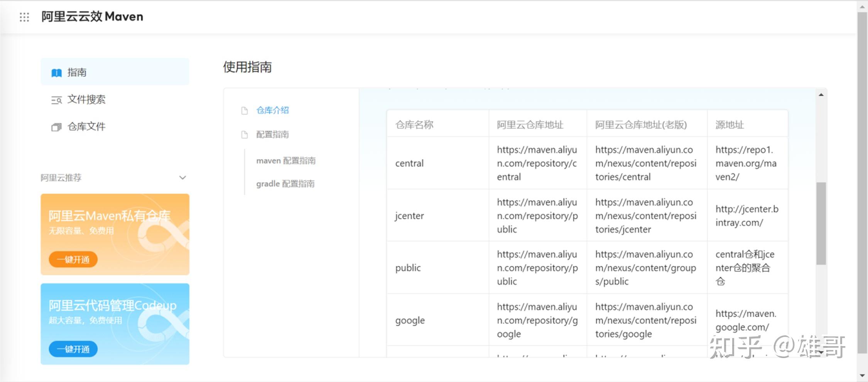Click the repositories/google old-version URL

click(646, 320)
